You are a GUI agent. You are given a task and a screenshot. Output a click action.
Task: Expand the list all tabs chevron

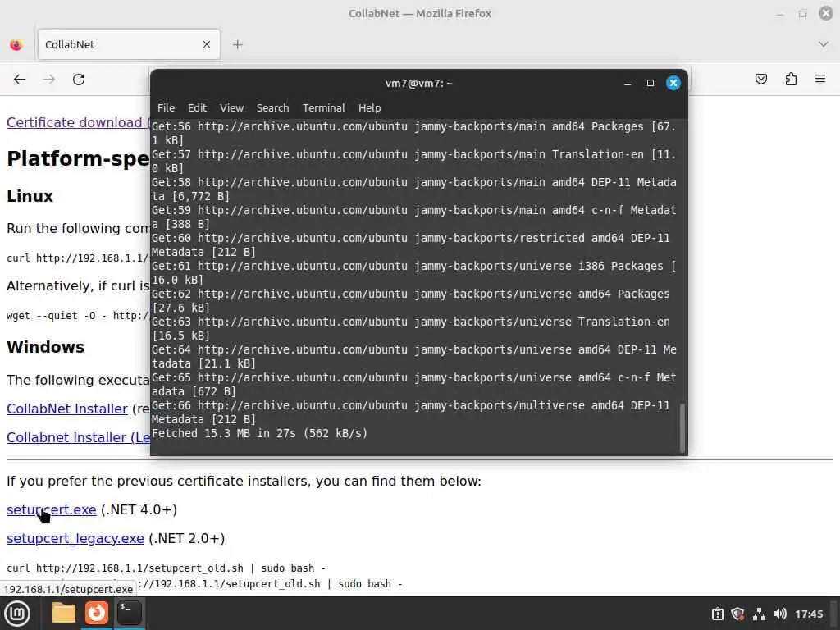tap(824, 44)
